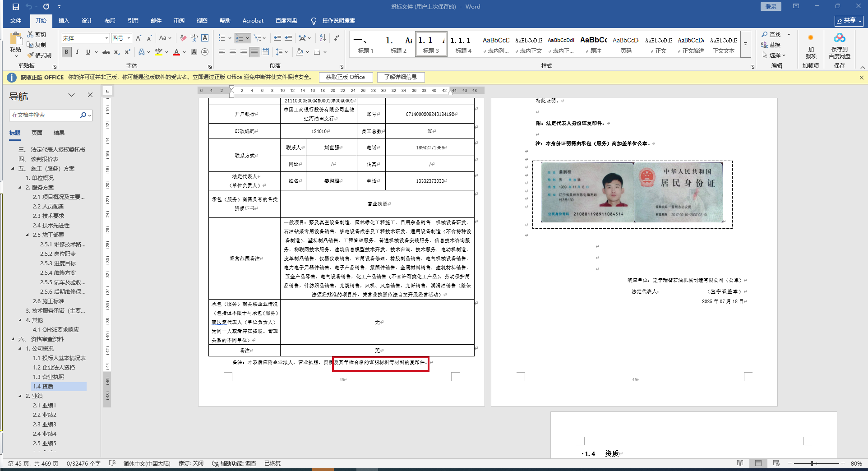Image resolution: width=868 pixels, height=471 pixels.
Task: Click the Strikethrough abc icon
Action: click(x=106, y=52)
